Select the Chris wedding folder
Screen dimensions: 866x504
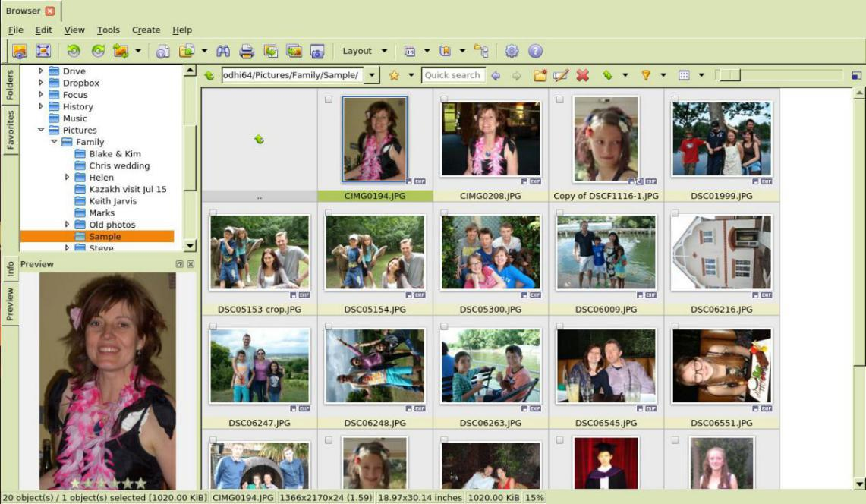[x=119, y=165]
